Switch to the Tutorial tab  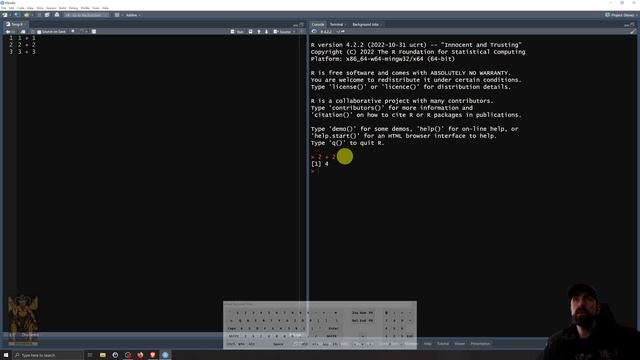[443, 344]
